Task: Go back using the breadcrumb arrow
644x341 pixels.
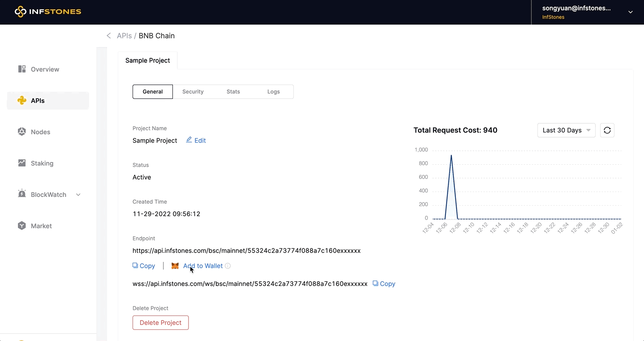Action: click(x=108, y=36)
